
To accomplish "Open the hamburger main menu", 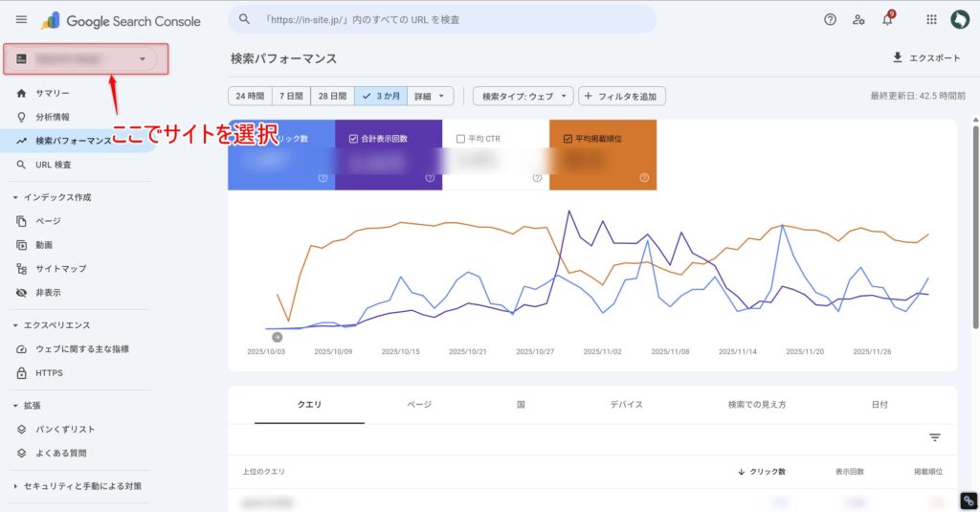I will (21, 19).
